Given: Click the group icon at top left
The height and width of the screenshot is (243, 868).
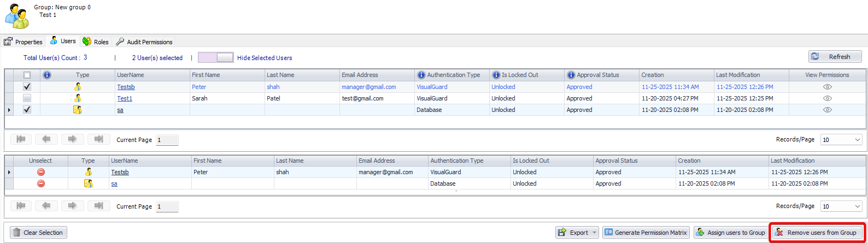Looking at the screenshot, I should (x=17, y=16).
